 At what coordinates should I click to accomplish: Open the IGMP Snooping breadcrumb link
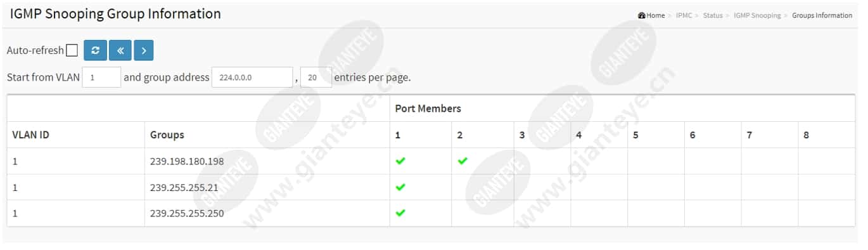click(757, 15)
